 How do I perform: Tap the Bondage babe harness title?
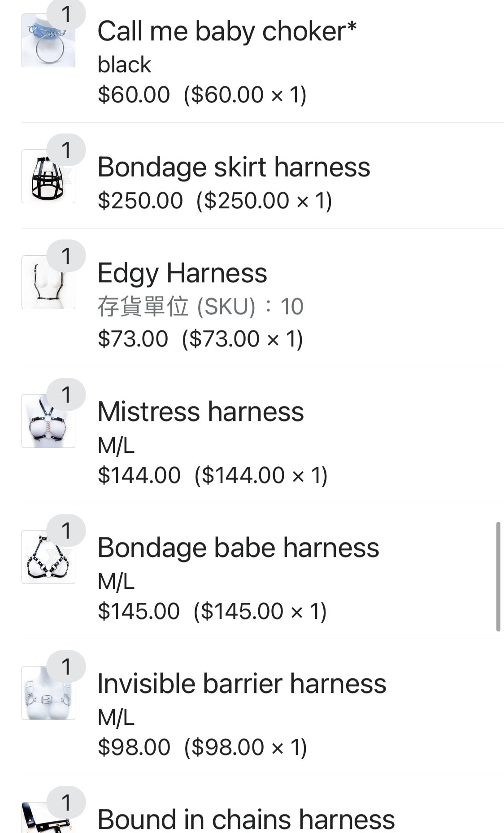point(238,548)
